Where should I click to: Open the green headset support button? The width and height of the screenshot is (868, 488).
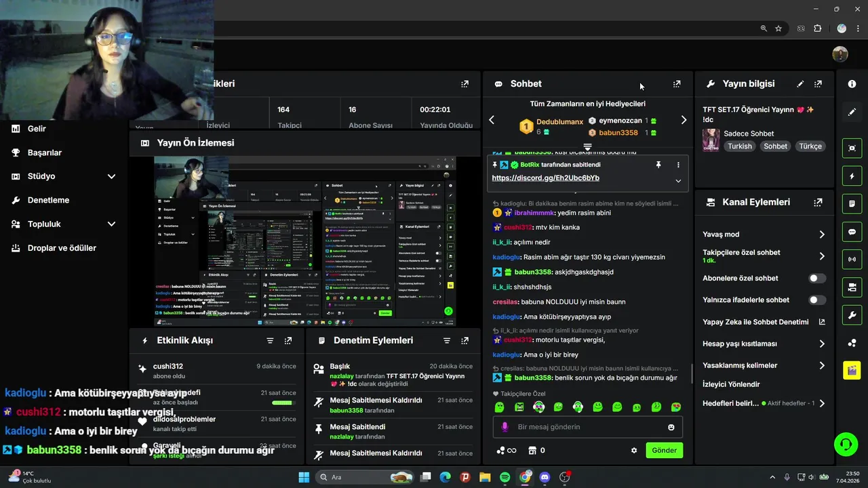846,445
